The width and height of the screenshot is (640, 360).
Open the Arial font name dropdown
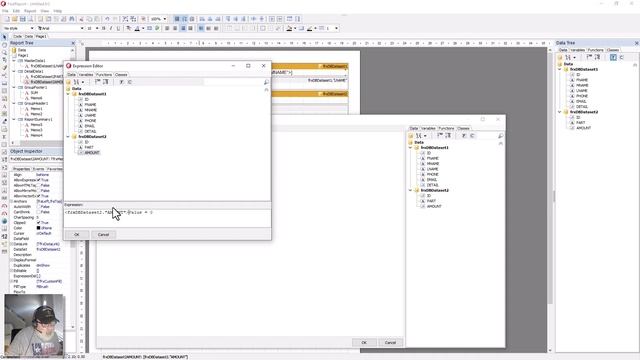(x=82, y=28)
